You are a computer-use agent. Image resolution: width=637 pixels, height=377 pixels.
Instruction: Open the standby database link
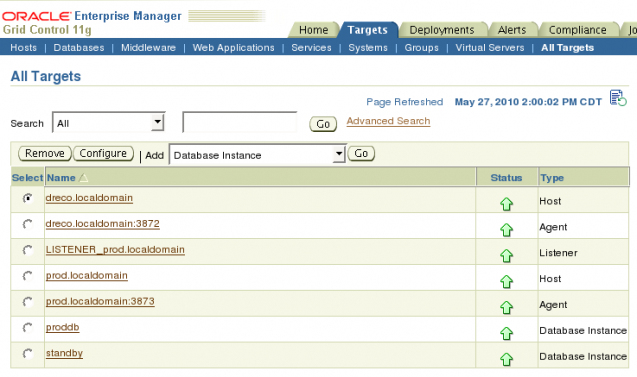[65, 353]
